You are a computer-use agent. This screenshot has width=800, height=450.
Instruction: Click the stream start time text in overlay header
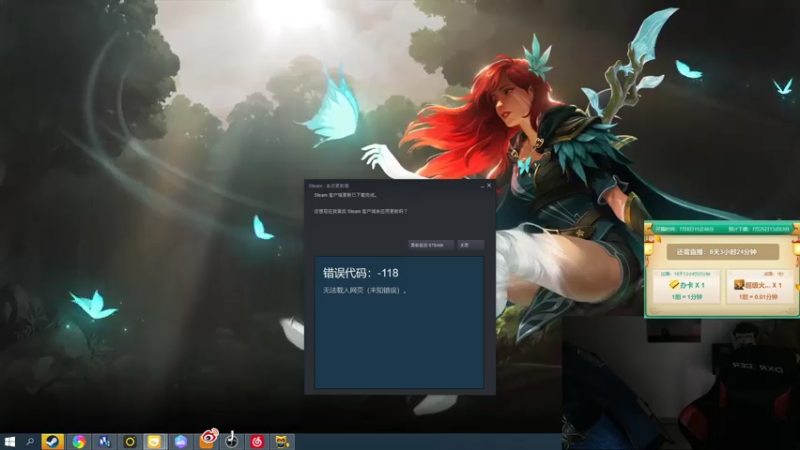point(685,230)
